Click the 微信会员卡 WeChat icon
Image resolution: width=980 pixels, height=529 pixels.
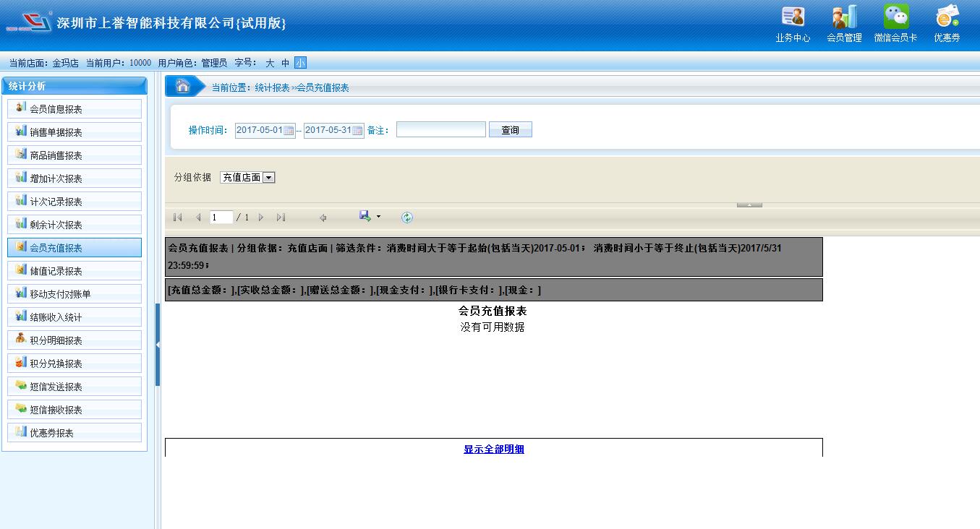[x=895, y=17]
